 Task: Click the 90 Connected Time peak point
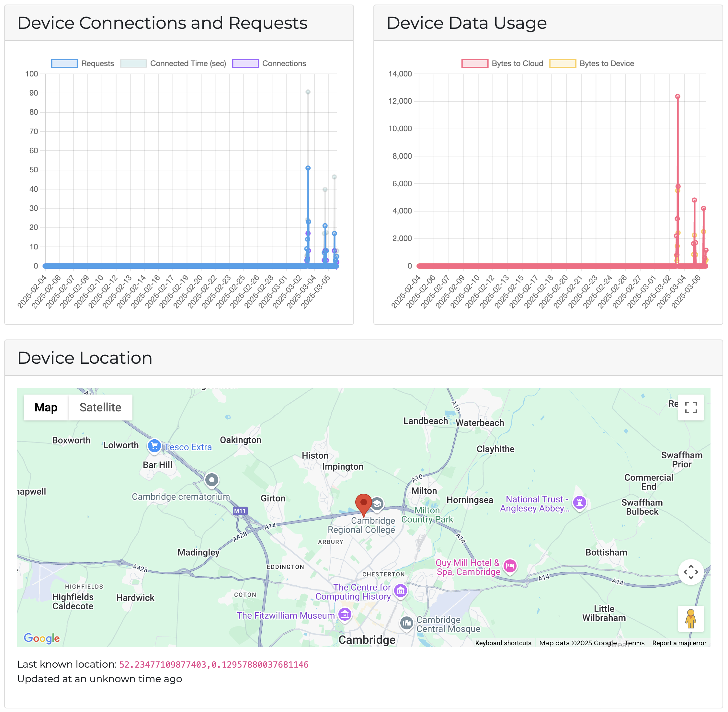[x=308, y=92]
